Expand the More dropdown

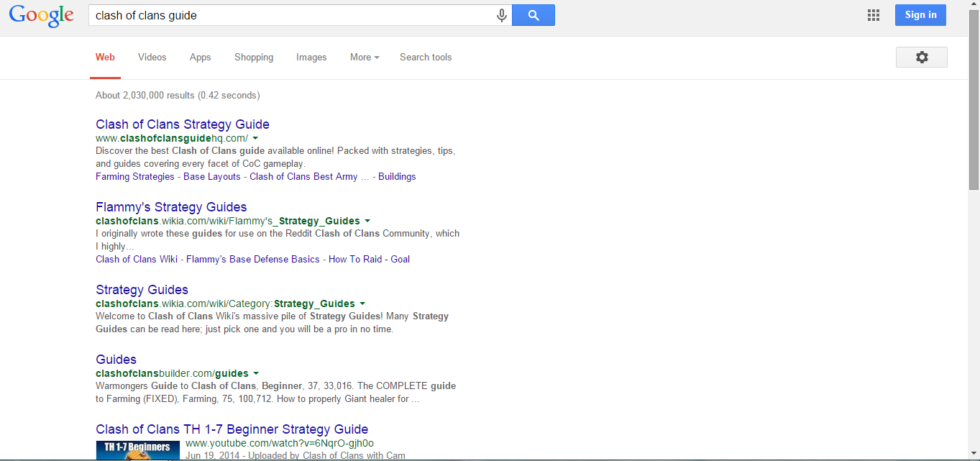point(365,58)
